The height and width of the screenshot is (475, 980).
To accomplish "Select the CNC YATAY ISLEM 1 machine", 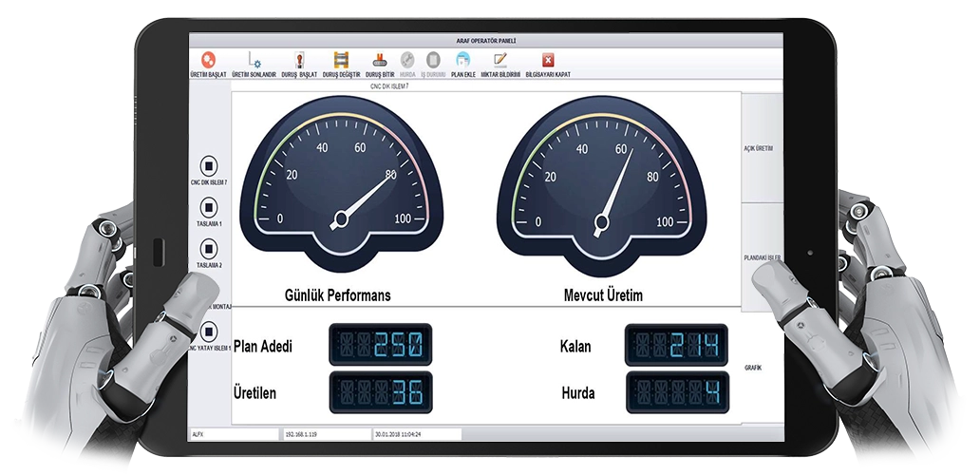I will point(210,332).
